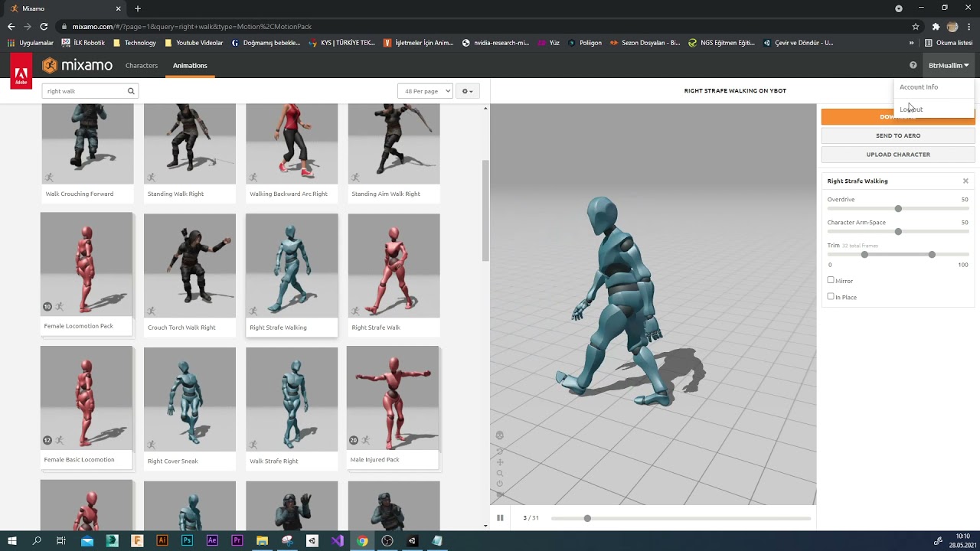Open Premiere Pro from the taskbar

click(237, 541)
